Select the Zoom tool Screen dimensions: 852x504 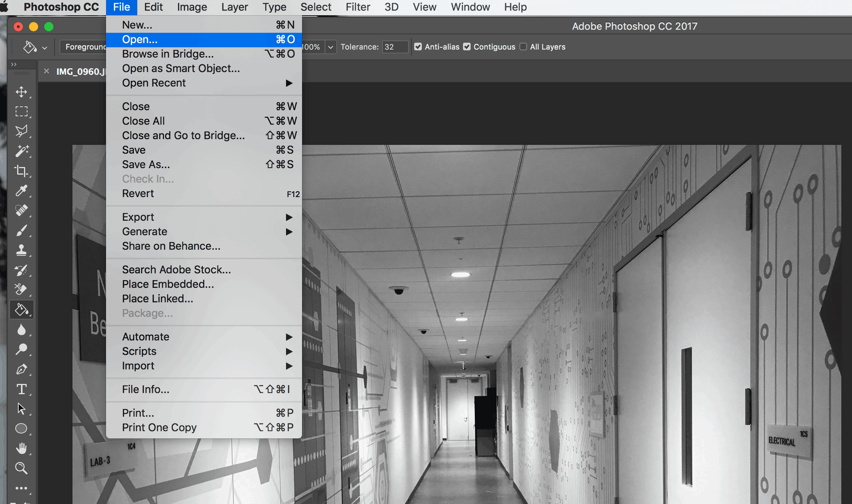[21, 468]
